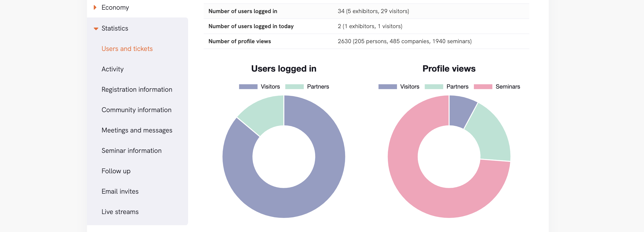Select the Statistics menu heading
This screenshot has height=232, width=644.
click(x=115, y=28)
